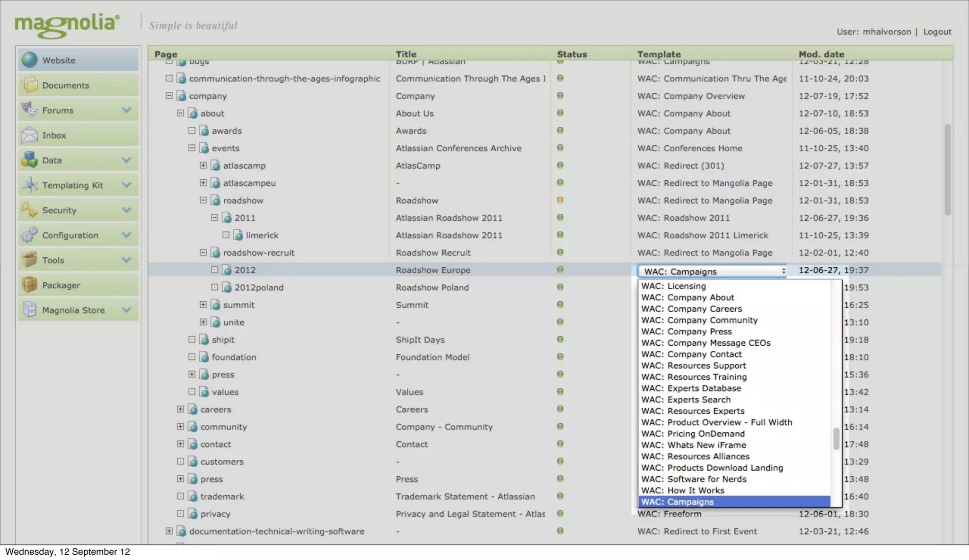Click the Forums masks icon

tap(29, 110)
